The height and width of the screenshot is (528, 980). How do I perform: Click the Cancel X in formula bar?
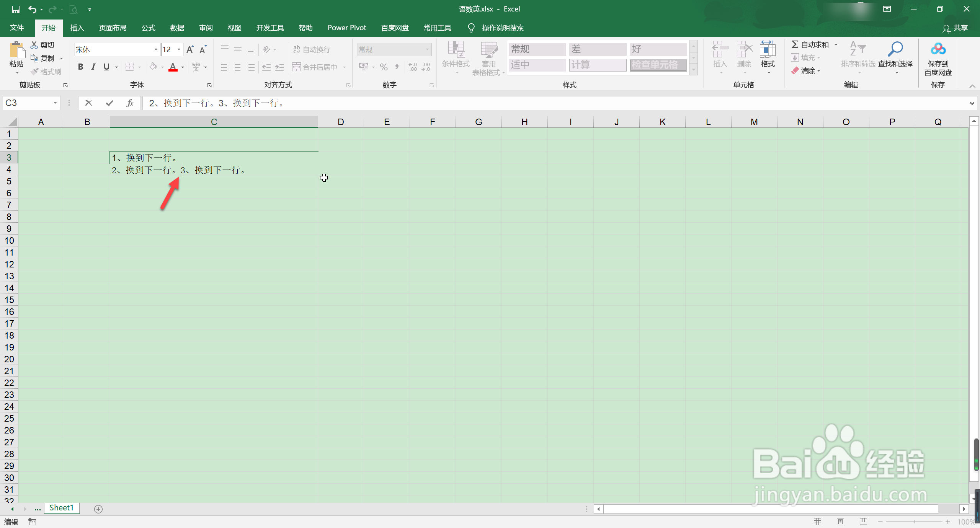tap(88, 103)
